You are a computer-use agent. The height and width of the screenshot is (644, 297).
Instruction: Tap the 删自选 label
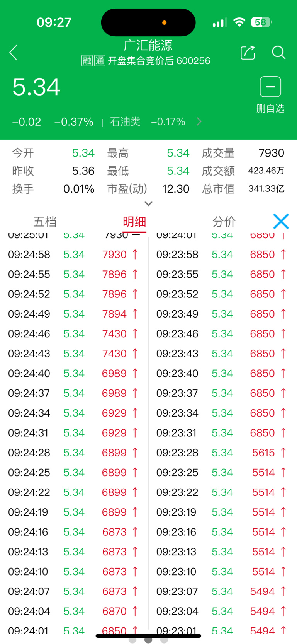pos(270,108)
